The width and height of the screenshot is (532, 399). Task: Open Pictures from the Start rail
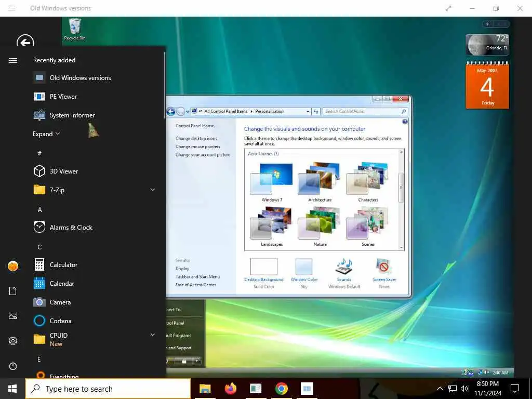[13, 316]
